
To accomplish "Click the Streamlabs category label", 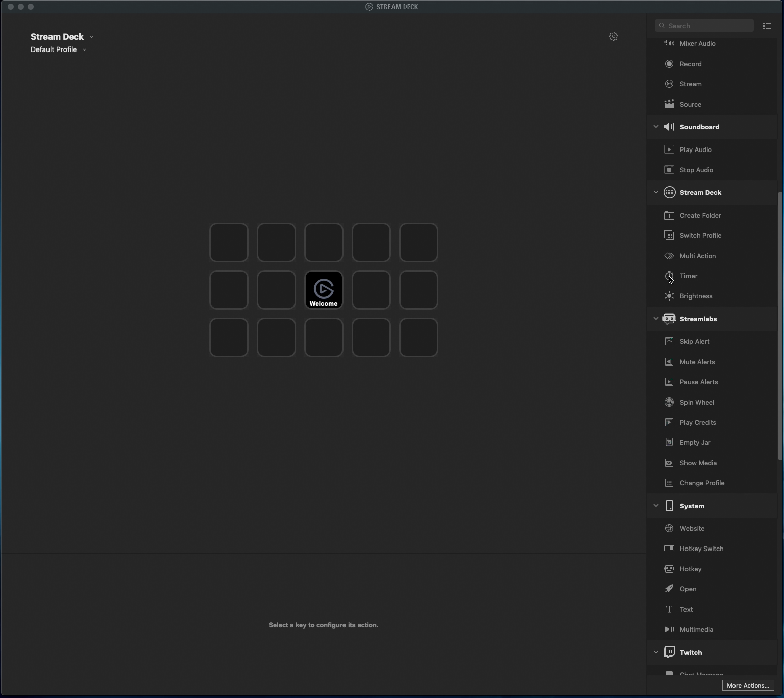I will (698, 319).
